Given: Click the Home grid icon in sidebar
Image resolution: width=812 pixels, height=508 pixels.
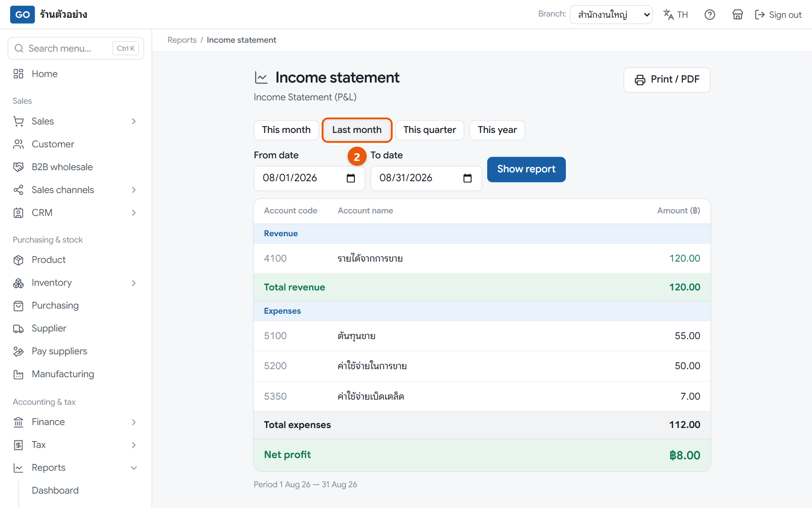Looking at the screenshot, I should (x=18, y=74).
